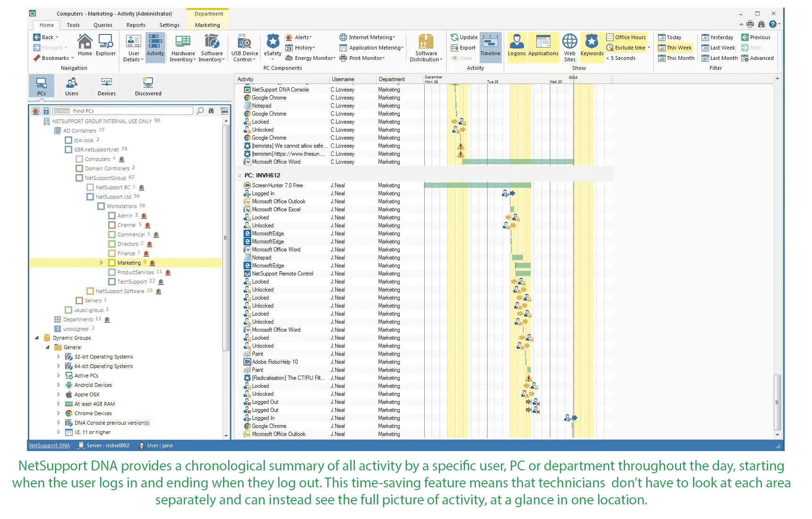The width and height of the screenshot is (812, 519).
Task: Switch to the Tools ribbon tab
Action: click(x=73, y=25)
